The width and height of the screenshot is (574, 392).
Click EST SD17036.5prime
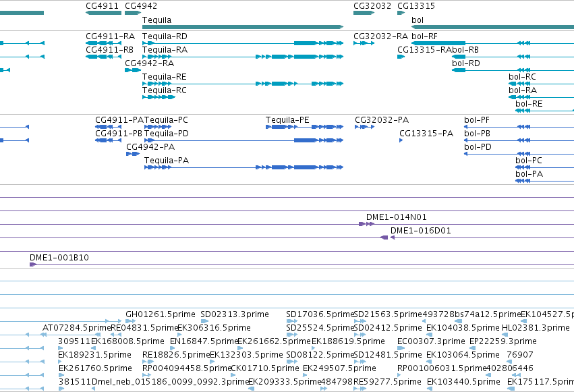click(320, 314)
